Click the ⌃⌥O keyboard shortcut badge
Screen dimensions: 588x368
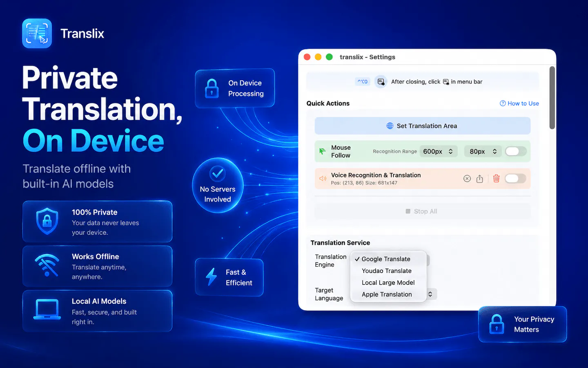point(363,82)
